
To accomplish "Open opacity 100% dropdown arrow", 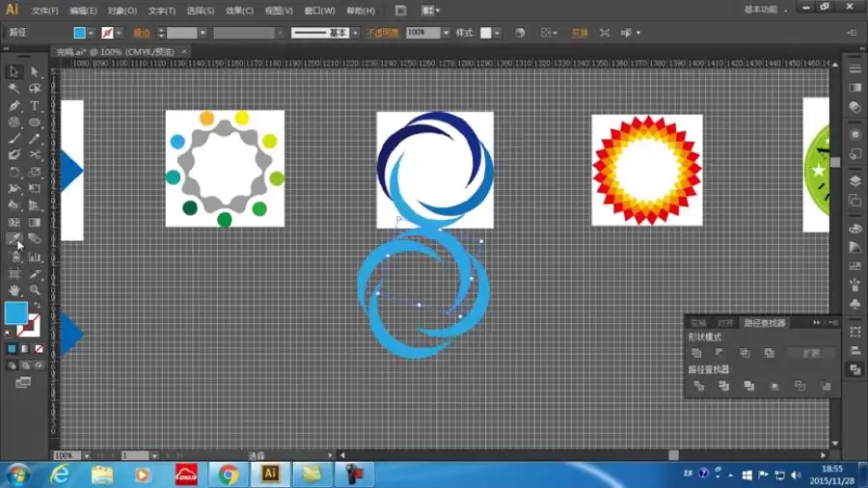I will click(x=446, y=33).
